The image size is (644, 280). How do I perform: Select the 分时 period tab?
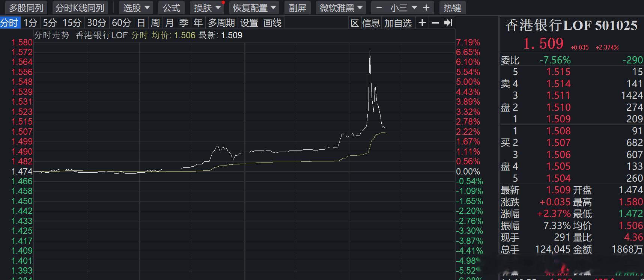click(9, 23)
